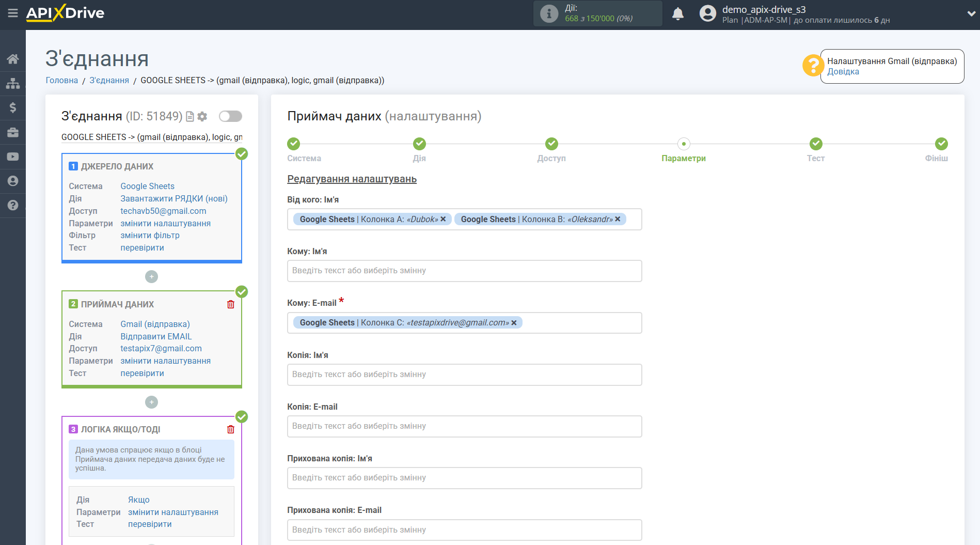The width and height of the screenshot is (980, 545).
Task: Toggle the connection on/off switch
Action: tap(230, 116)
